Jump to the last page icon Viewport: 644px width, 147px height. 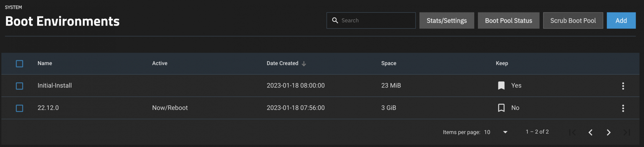coord(627,133)
